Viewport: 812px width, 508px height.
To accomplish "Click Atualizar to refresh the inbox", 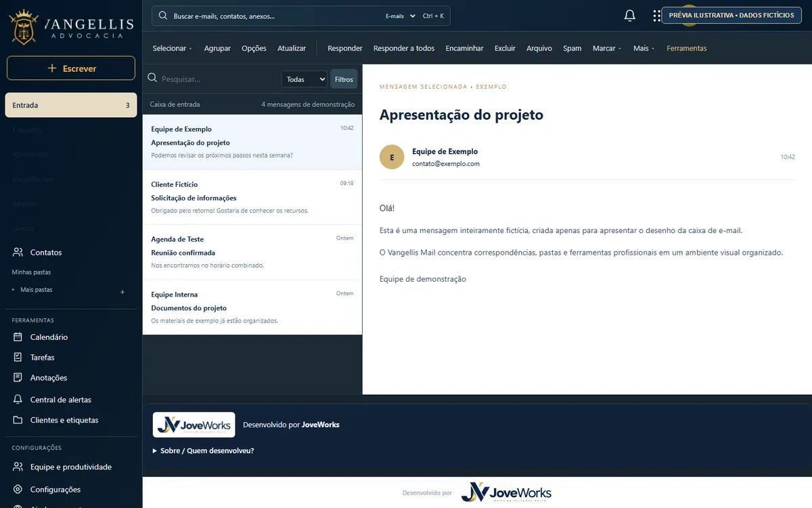I will click(292, 48).
